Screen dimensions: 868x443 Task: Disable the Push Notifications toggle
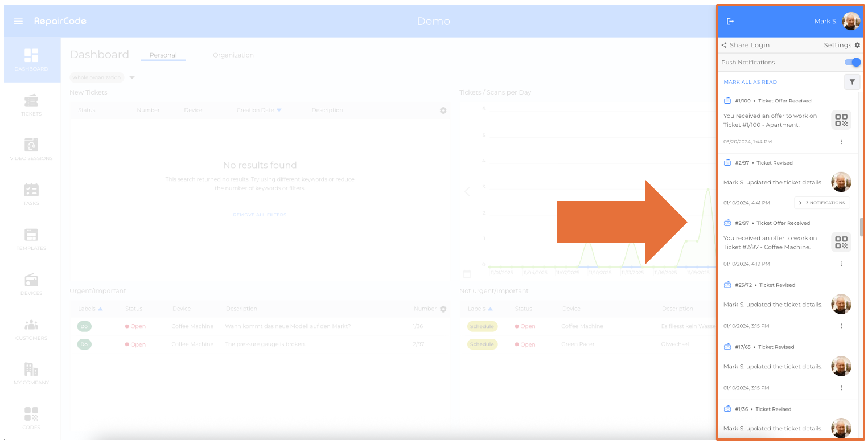point(852,62)
